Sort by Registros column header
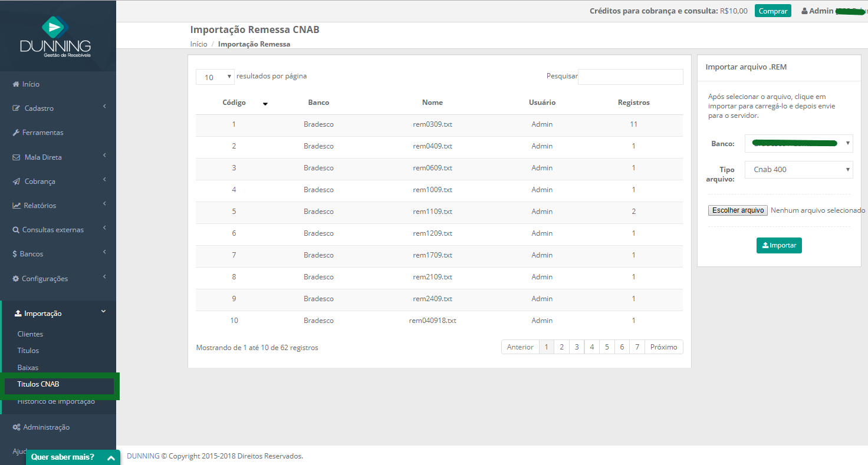The image size is (868, 465). pyautogui.click(x=634, y=103)
